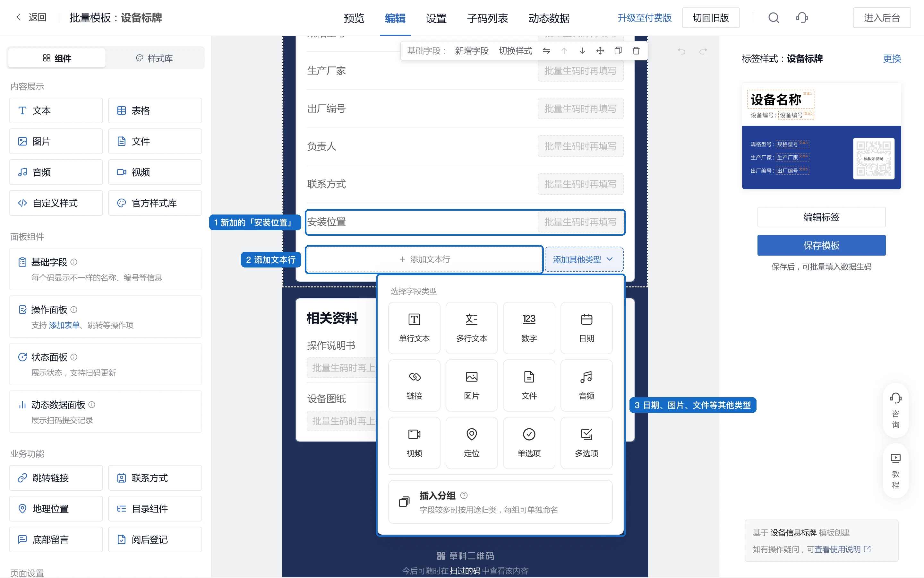Switch to the 样式库 panel tab
Screen dimensions: 924x578
click(x=155, y=58)
